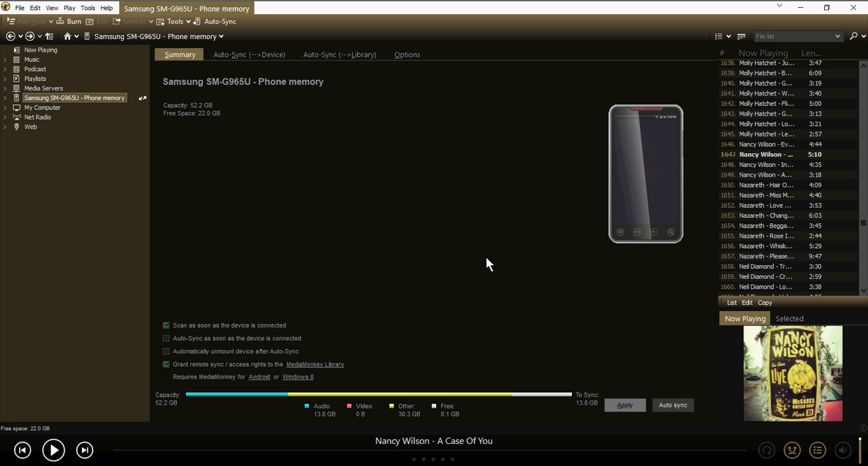Check Automatically unmount device after Auto-Sync
This screenshot has width=868, height=466.
pyautogui.click(x=166, y=351)
